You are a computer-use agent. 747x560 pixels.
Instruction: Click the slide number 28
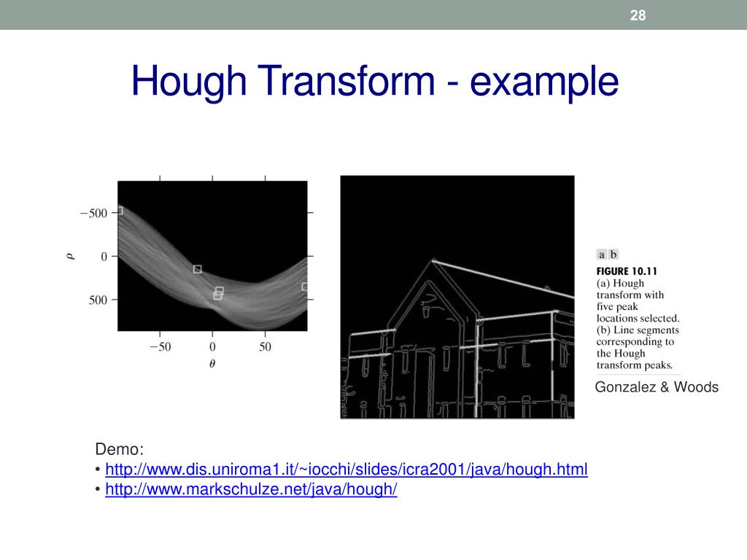[x=638, y=15]
